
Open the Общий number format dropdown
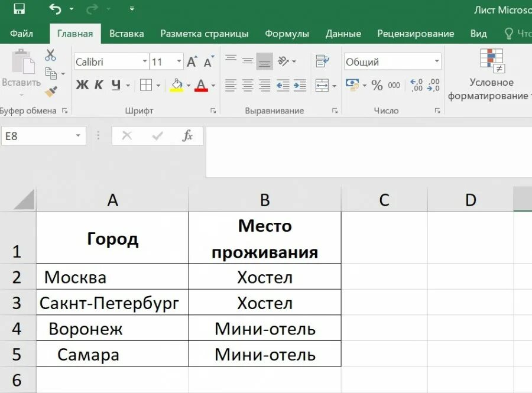[x=437, y=61]
